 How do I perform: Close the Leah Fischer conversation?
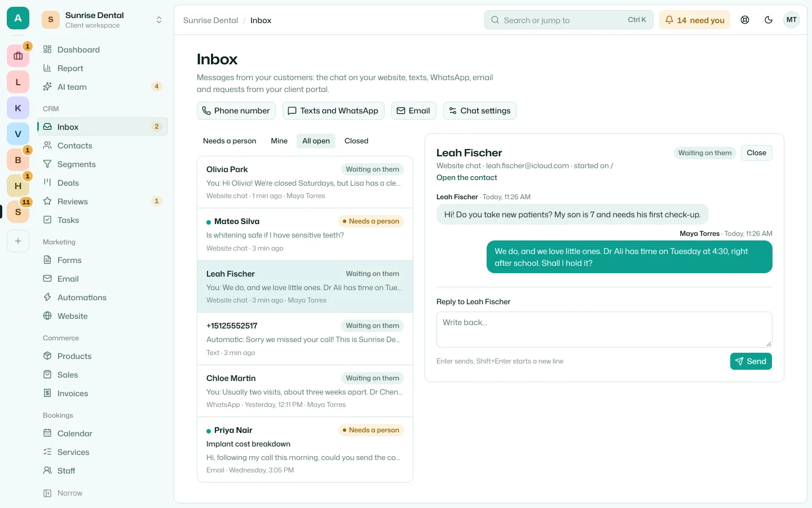(x=756, y=153)
